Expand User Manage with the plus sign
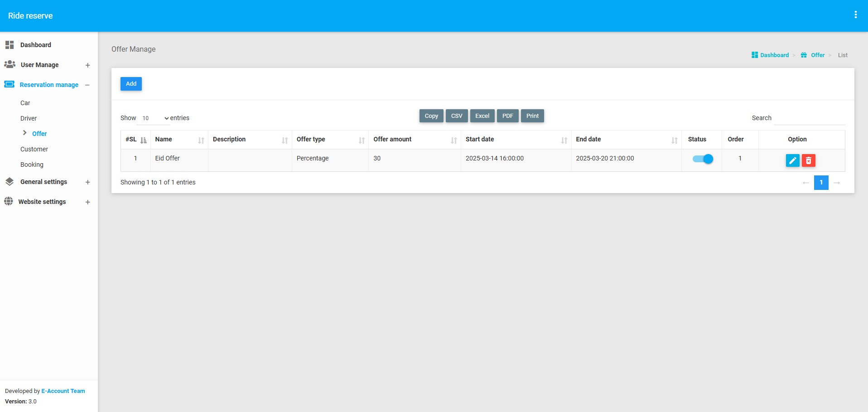868x412 pixels. click(x=87, y=65)
